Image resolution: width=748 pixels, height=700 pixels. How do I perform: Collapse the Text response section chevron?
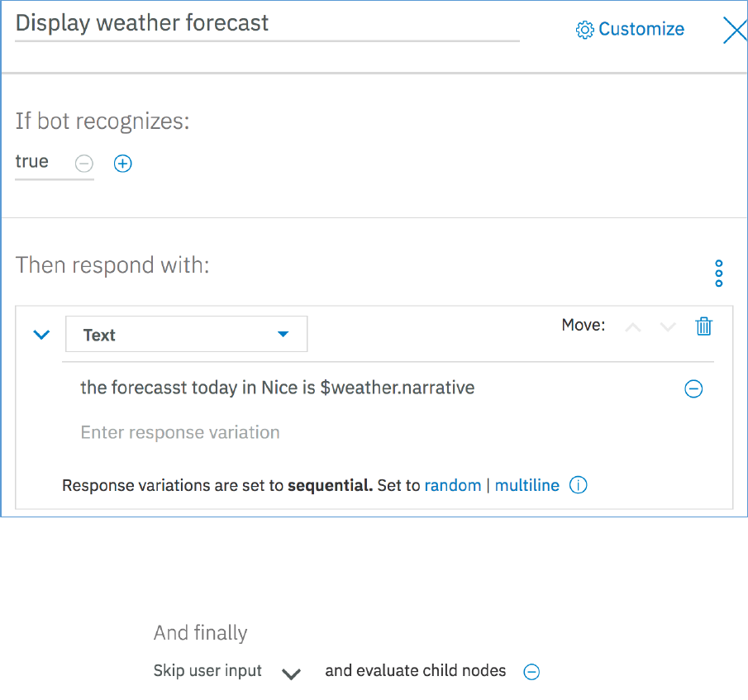click(41, 336)
